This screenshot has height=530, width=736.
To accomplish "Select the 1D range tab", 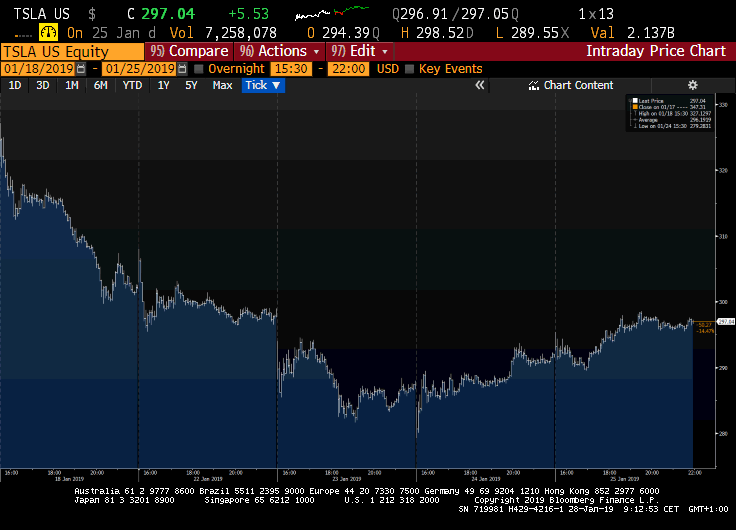I will tap(15, 85).
